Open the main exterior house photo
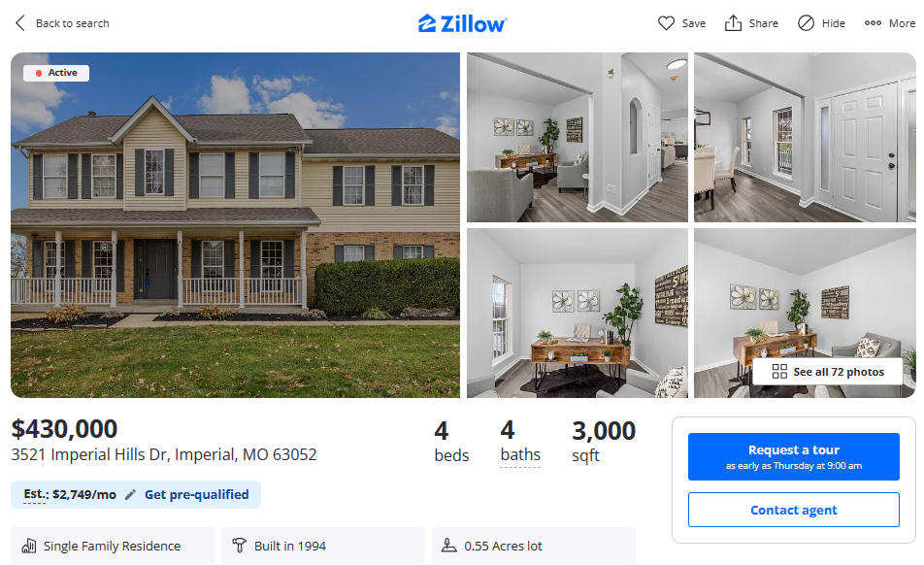The height and width of the screenshot is (565, 924). pos(235,225)
